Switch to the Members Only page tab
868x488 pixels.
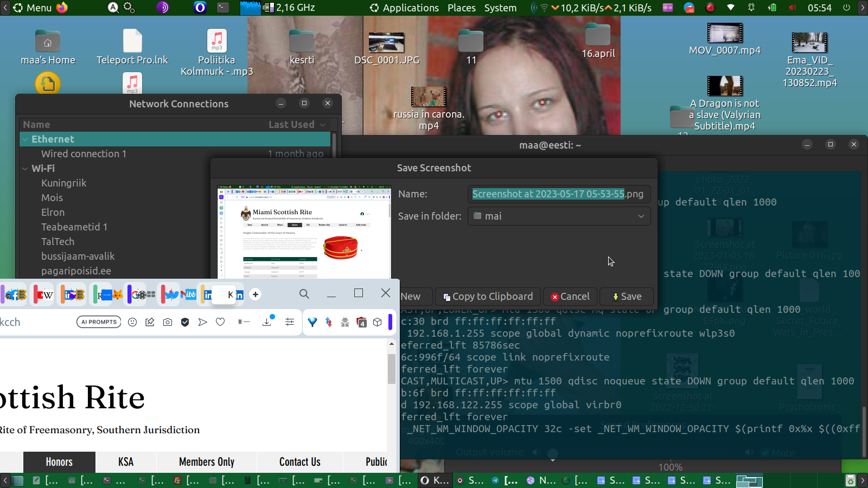click(x=207, y=462)
